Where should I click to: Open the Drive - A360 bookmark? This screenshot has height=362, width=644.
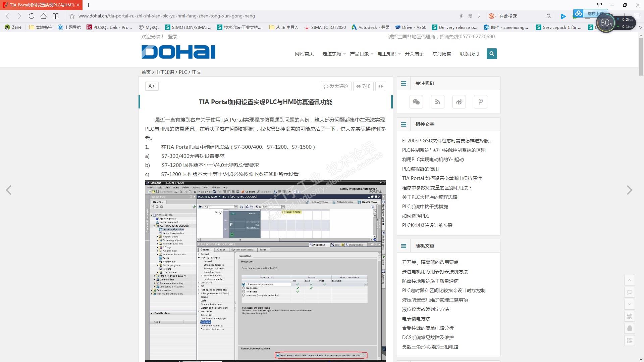pyautogui.click(x=411, y=27)
